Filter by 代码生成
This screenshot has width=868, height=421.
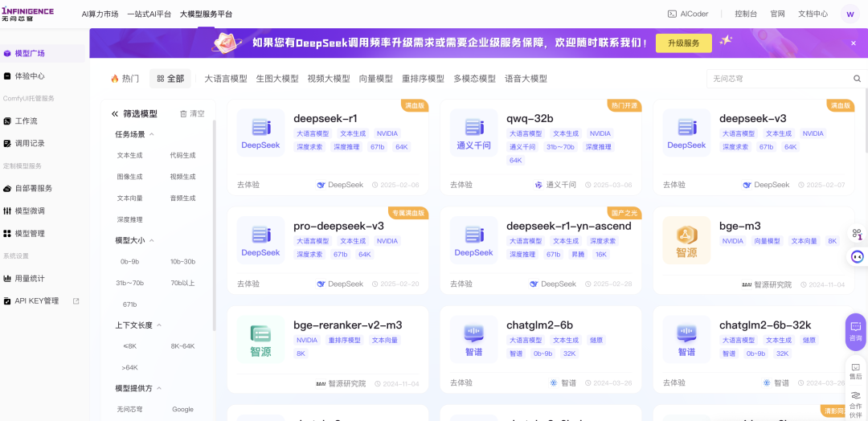[182, 155]
